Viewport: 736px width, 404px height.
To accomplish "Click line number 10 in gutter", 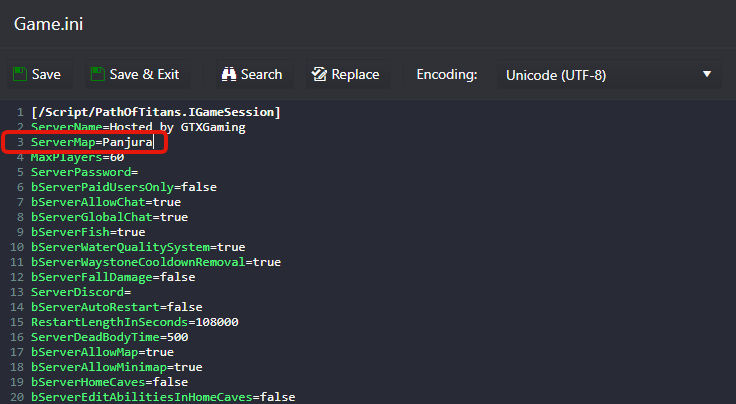I will click(17, 247).
